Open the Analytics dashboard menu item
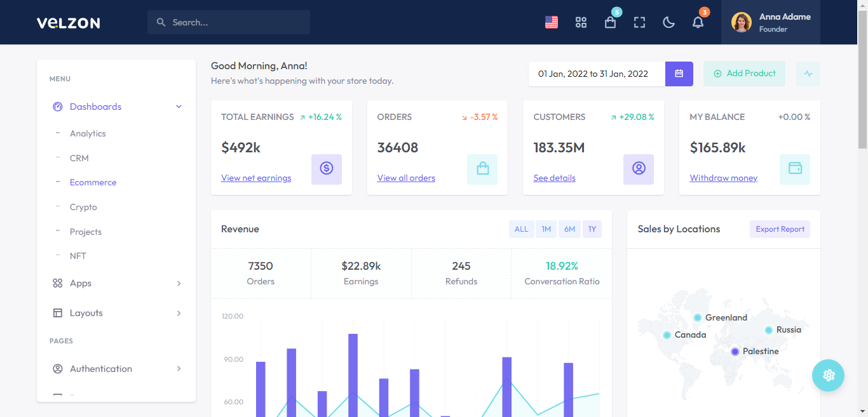Image resolution: width=868 pixels, height=417 pixels. click(88, 133)
